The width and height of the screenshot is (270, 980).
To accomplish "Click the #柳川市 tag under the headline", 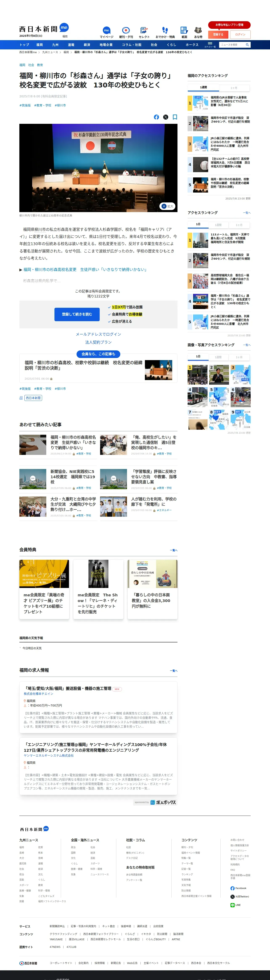I will pyautogui.click(x=60, y=105).
